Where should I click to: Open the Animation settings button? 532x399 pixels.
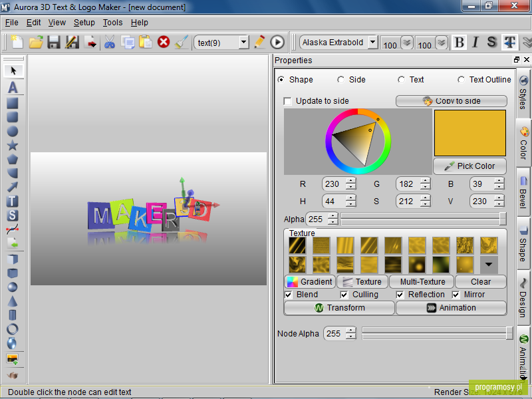[452, 308]
